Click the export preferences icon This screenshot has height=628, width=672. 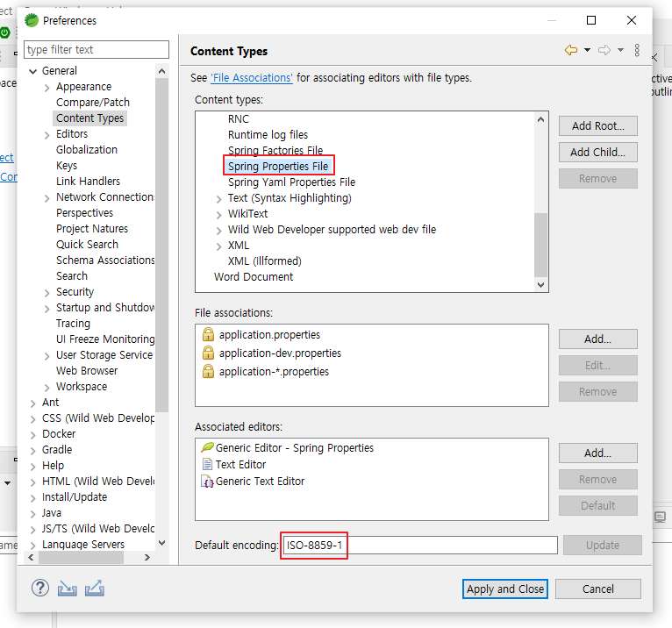pyautogui.click(x=94, y=588)
